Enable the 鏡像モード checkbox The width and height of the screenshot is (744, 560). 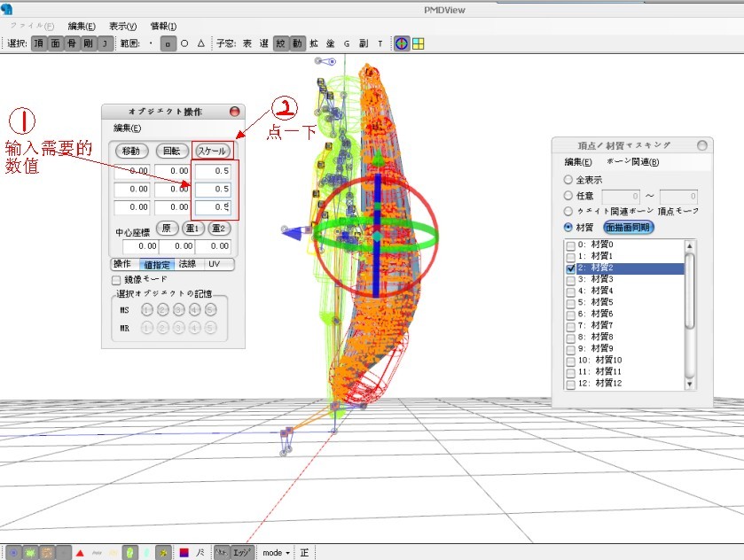[x=116, y=280]
